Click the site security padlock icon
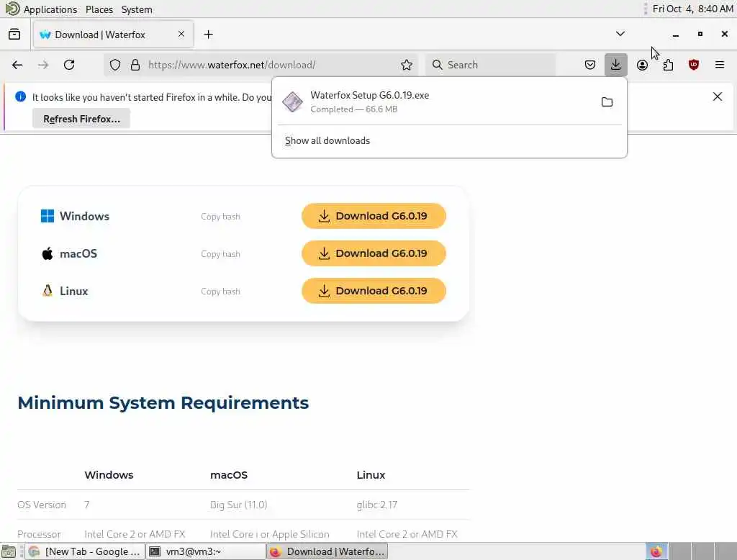This screenshot has height=560, width=737. (135, 65)
